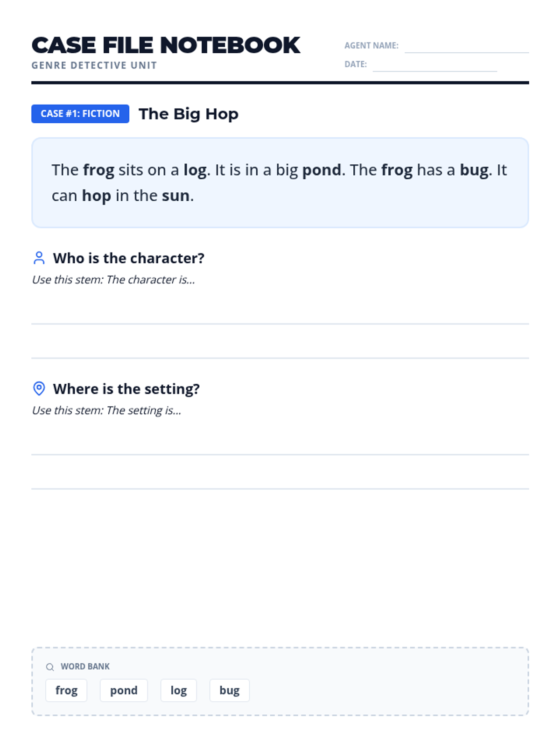
Task: Click the 'Case #1: Fiction' badge
Action: (x=80, y=114)
